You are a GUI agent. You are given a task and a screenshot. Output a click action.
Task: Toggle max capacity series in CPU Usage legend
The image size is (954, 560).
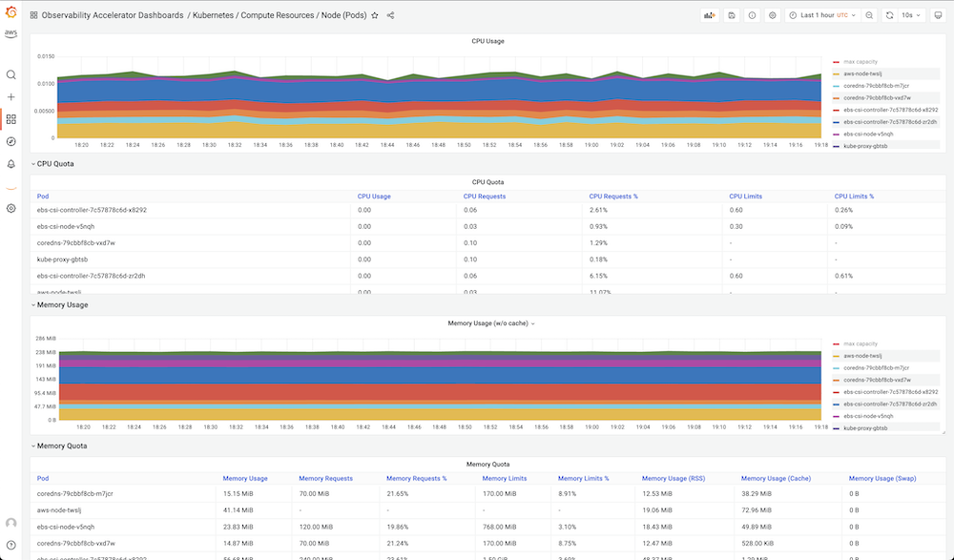click(861, 61)
